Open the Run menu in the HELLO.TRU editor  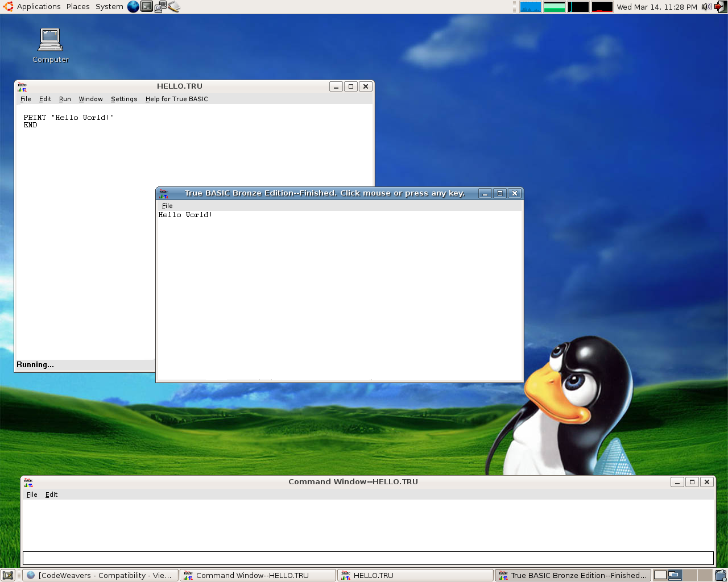pos(64,99)
